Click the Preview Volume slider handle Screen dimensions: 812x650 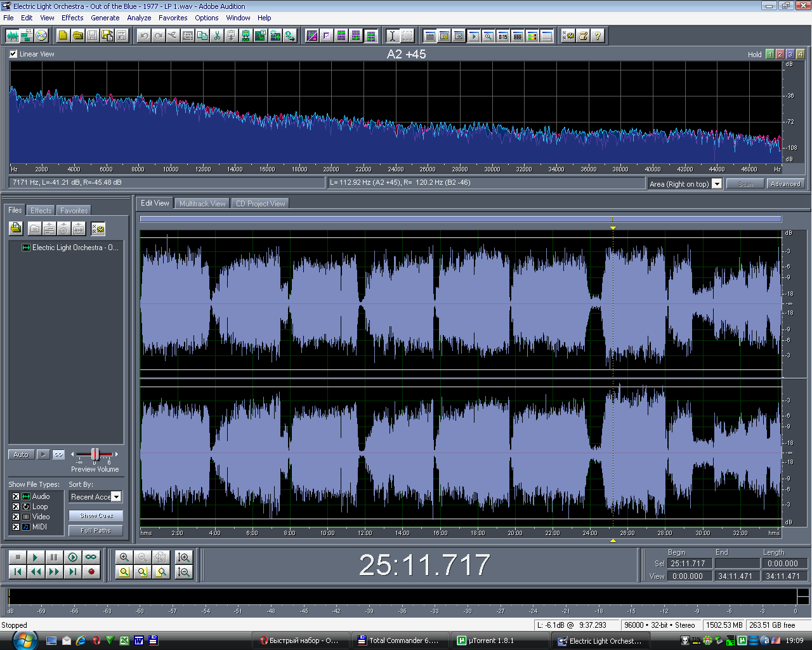click(x=95, y=454)
